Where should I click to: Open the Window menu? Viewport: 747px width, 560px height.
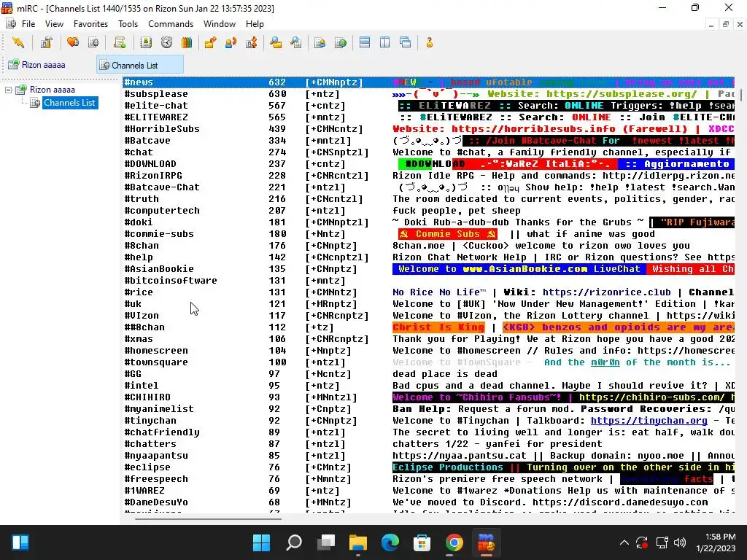coord(219,24)
